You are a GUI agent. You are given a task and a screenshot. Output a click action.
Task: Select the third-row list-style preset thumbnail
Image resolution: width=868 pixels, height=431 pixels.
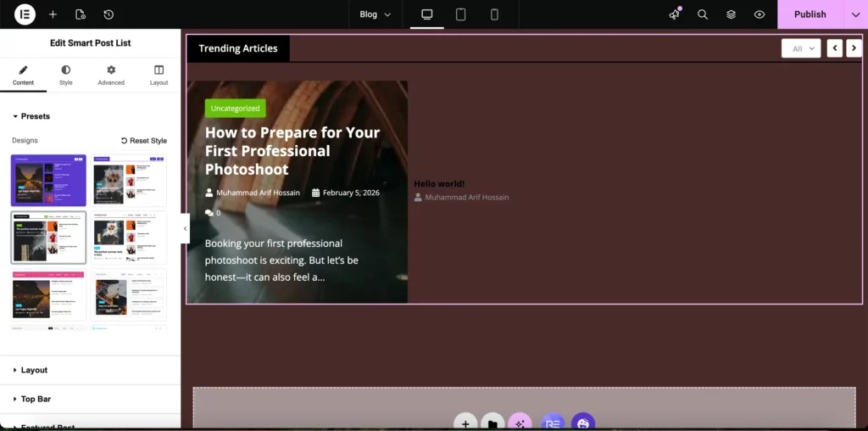(x=129, y=294)
